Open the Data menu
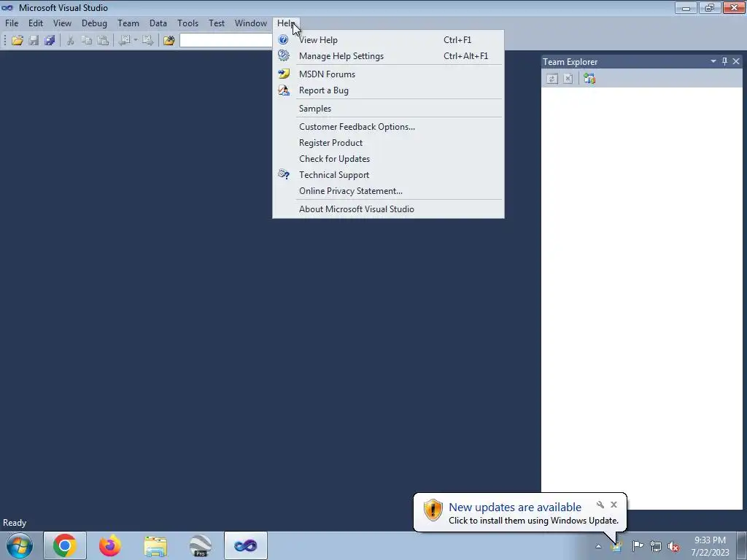Screen dimensions: 747x560 (x=158, y=23)
